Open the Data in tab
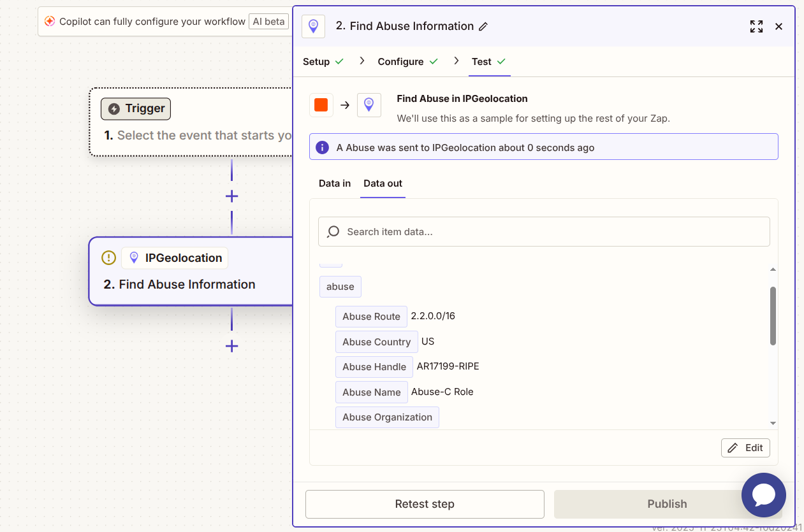Screen dimensions: 804x532 coord(335,183)
